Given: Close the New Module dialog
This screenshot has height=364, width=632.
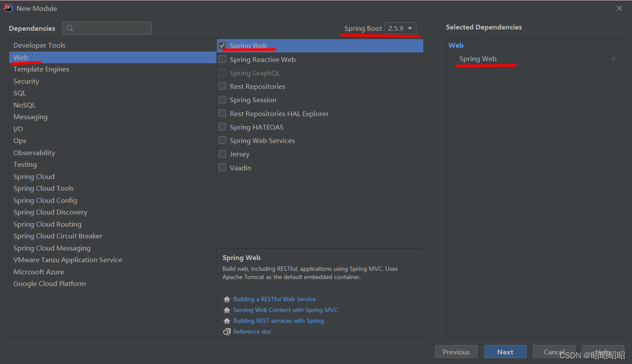Looking at the screenshot, I should [x=619, y=8].
